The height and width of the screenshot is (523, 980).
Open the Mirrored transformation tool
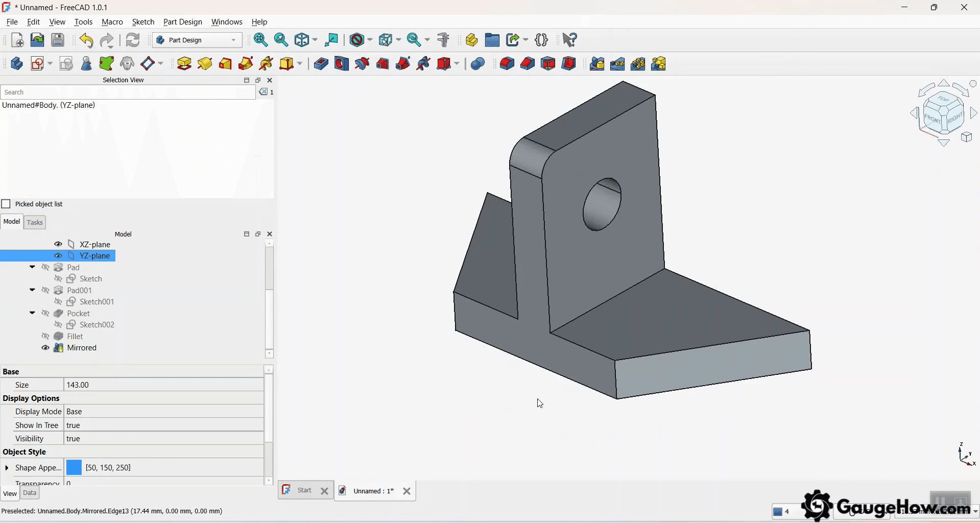coord(596,63)
